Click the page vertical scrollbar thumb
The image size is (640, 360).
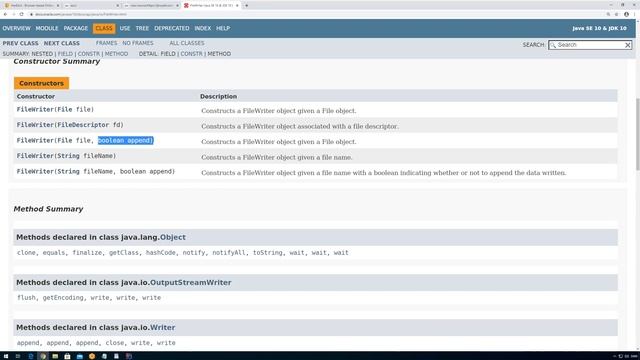click(638, 134)
